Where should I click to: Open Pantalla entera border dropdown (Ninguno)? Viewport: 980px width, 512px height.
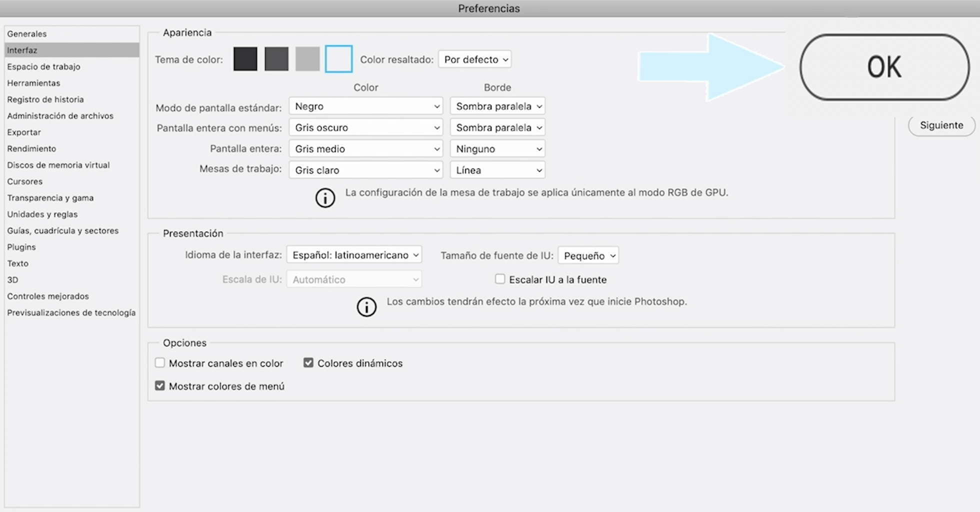coord(497,149)
